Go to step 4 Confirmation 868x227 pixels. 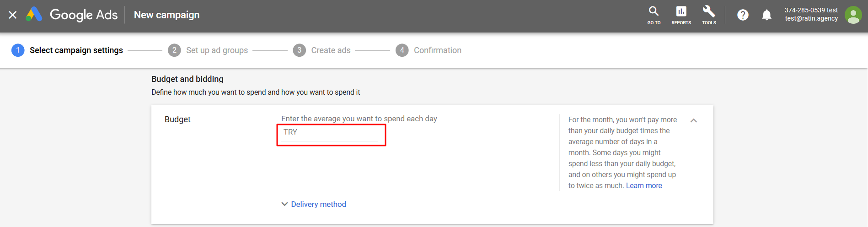[437, 50]
